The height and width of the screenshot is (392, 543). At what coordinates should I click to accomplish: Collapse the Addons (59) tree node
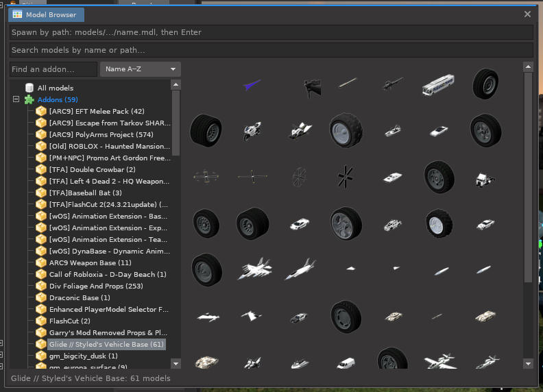pyautogui.click(x=16, y=99)
